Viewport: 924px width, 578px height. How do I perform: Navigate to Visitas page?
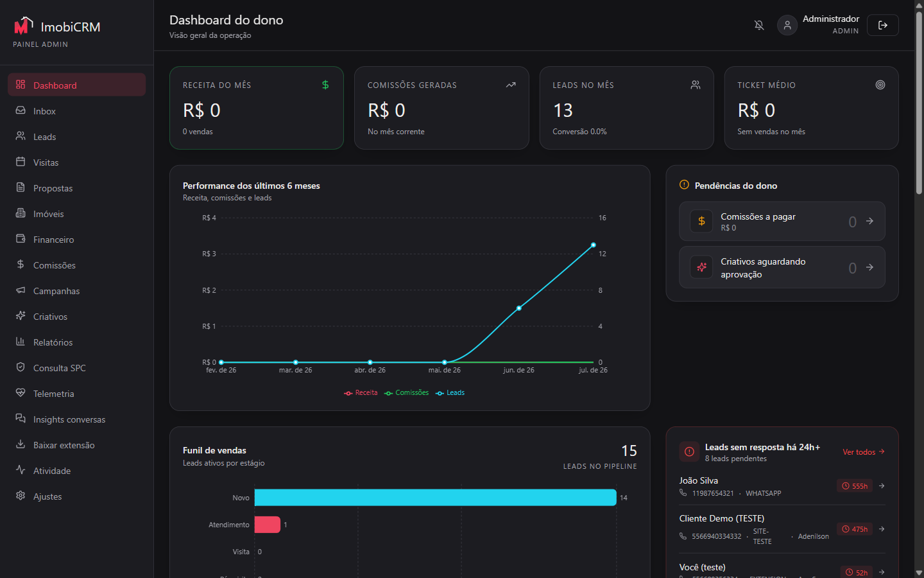coord(76,162)
